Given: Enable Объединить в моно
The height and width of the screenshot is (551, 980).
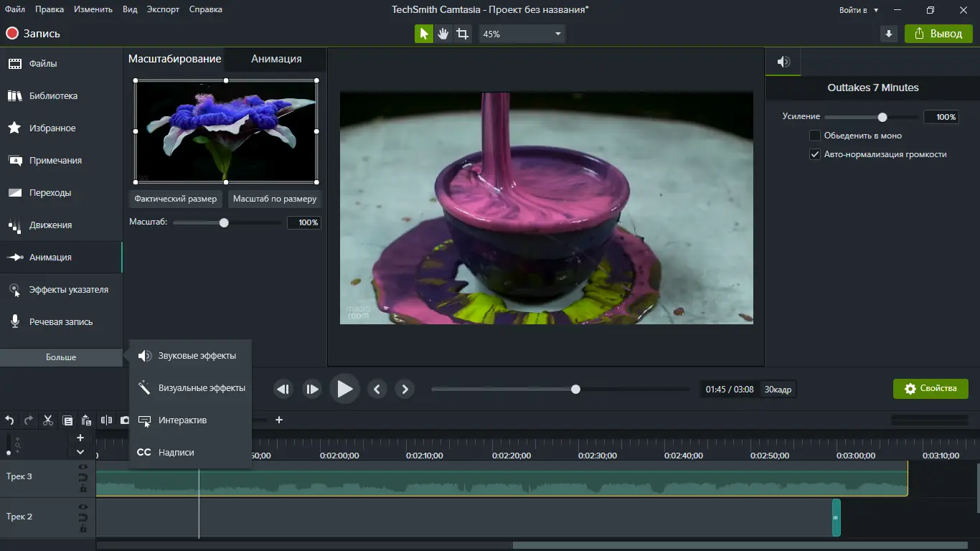Looking at the screenshot, I should coord(816,136).
